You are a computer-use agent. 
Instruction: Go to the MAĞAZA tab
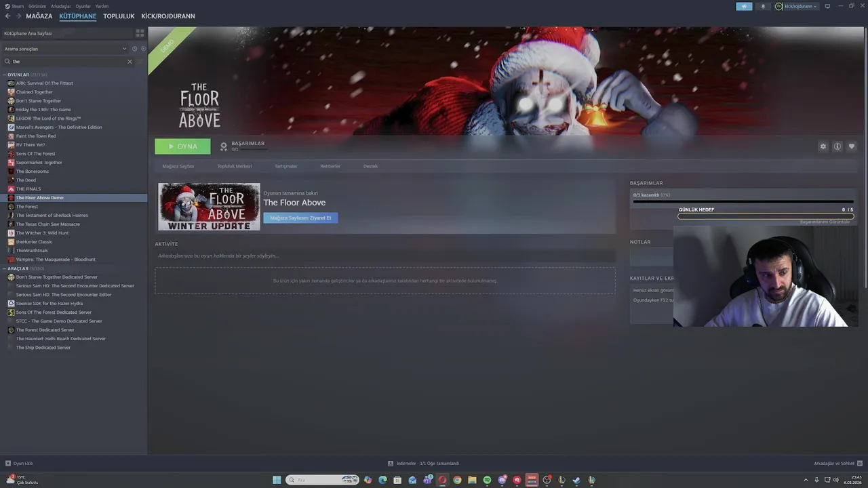point(39,16)
